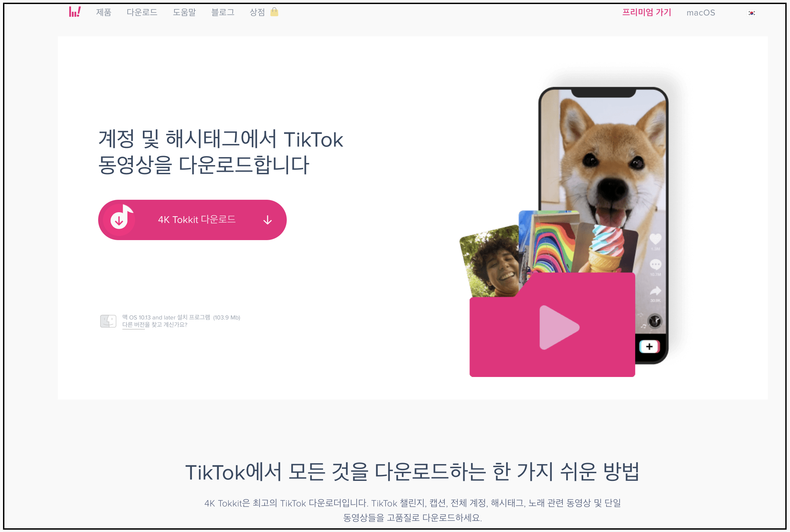Click the share arrow on phone screen
The height and width of the screenshot is (532, 790).
(x=655, y=291)
